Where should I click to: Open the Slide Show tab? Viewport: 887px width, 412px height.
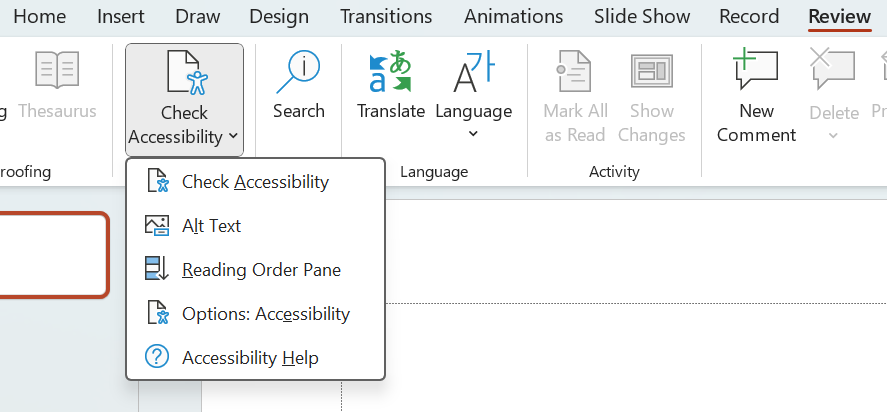click(642, 16)
